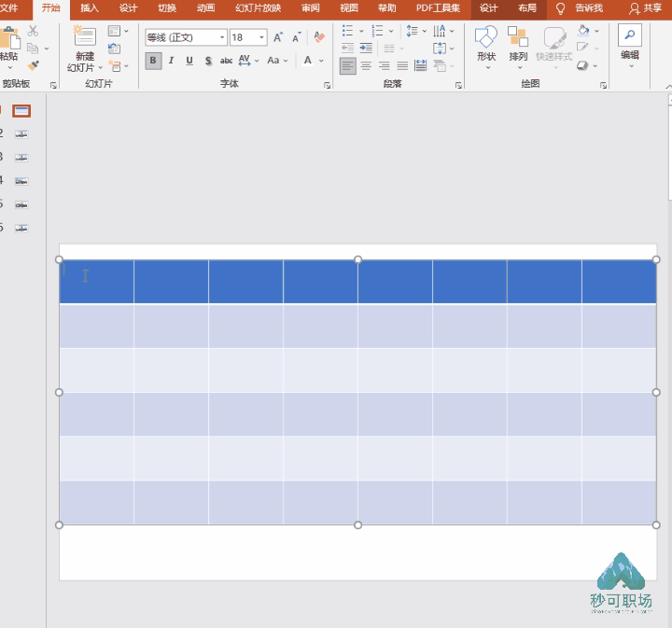Open Clipboard pane launcher
672x628 pixels.
point(53,85)
